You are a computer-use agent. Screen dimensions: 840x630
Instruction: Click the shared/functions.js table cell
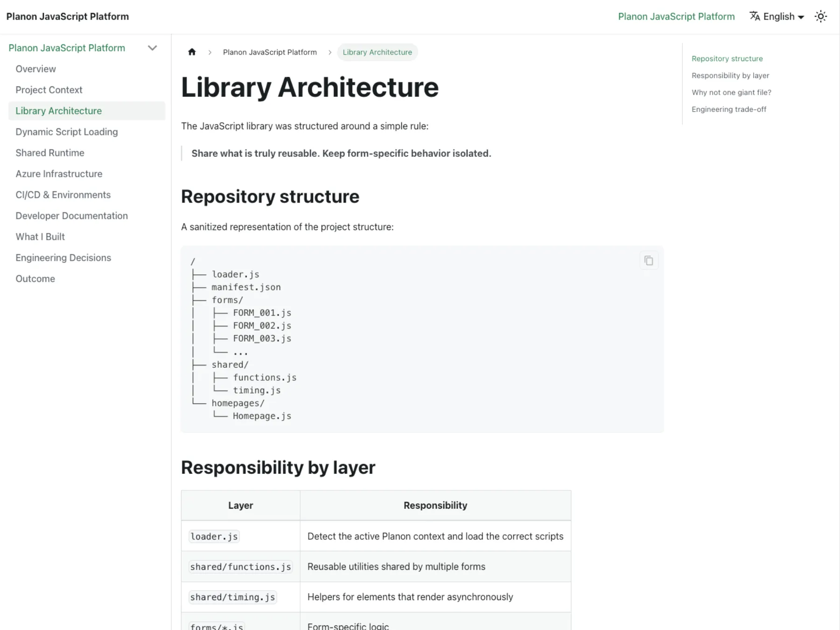click(240, 567)
